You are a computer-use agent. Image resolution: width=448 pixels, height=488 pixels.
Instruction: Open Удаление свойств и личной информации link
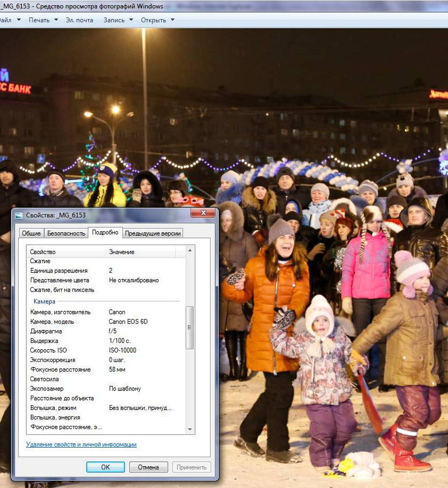pos(81,444)
